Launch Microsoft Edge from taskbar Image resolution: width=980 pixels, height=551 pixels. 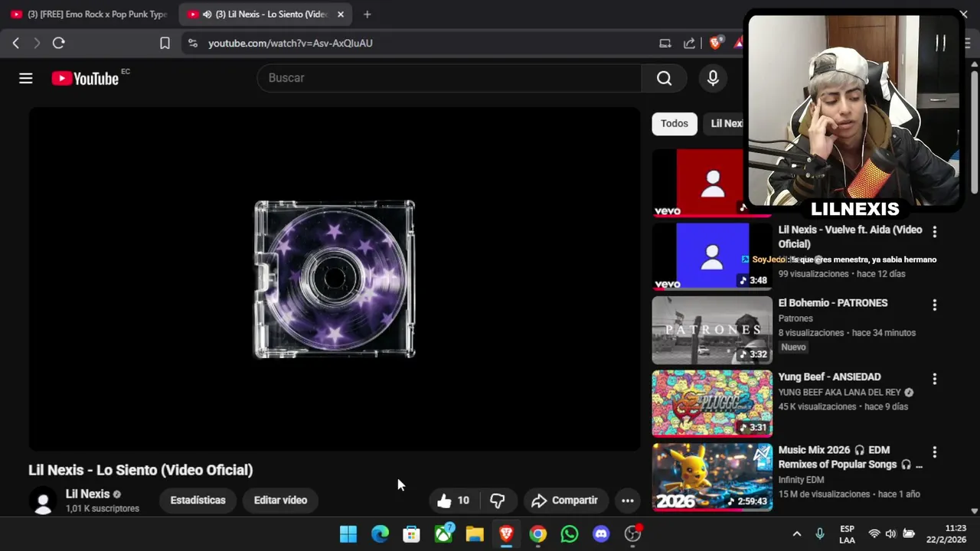tap(380, 534)
